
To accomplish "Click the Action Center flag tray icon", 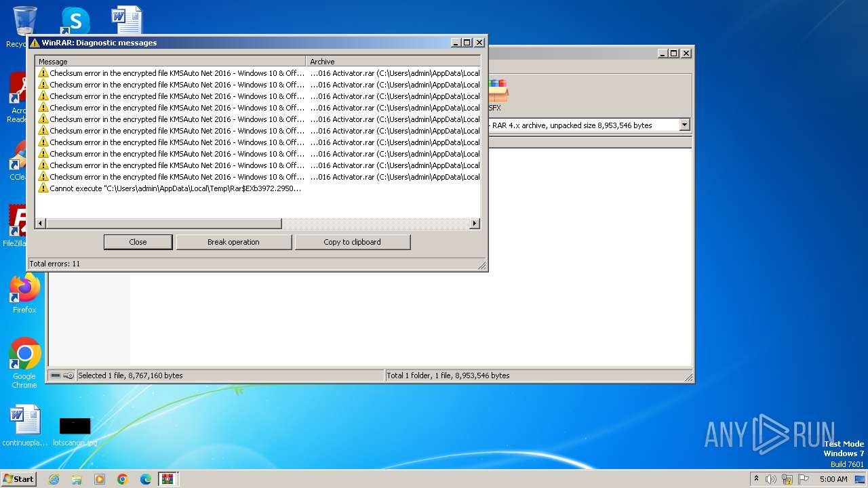I will 804,479.
